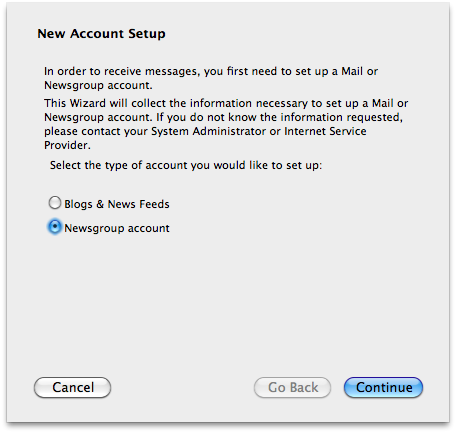Click the disabled Go Back button
The height and width of the screenshot is (433, 456).
(293, 387)
